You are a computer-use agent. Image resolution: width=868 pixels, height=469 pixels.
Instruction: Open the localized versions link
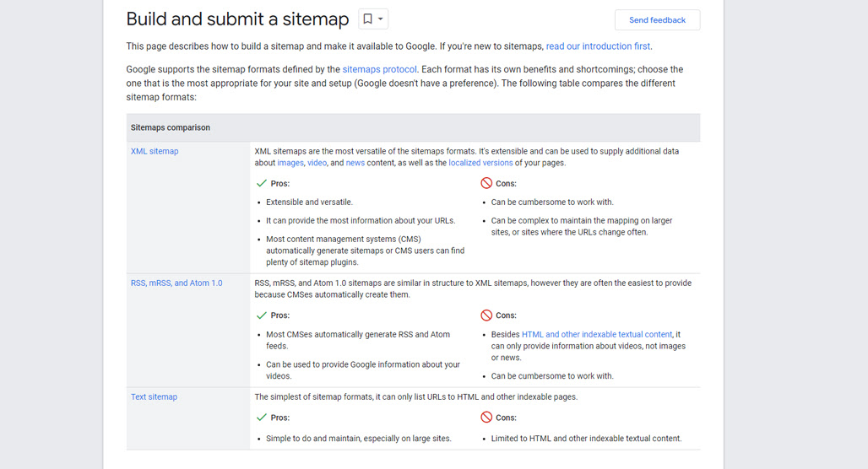point(480,163)
